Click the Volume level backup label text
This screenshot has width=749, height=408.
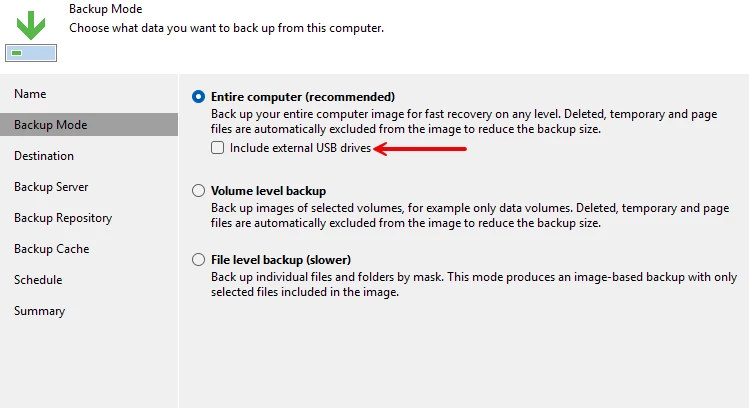click(268, 191)
